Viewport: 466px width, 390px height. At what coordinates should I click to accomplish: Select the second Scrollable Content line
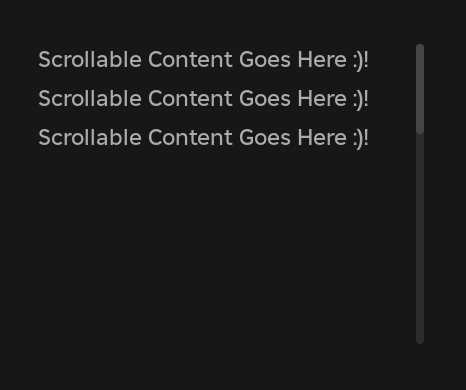[203, 99]
